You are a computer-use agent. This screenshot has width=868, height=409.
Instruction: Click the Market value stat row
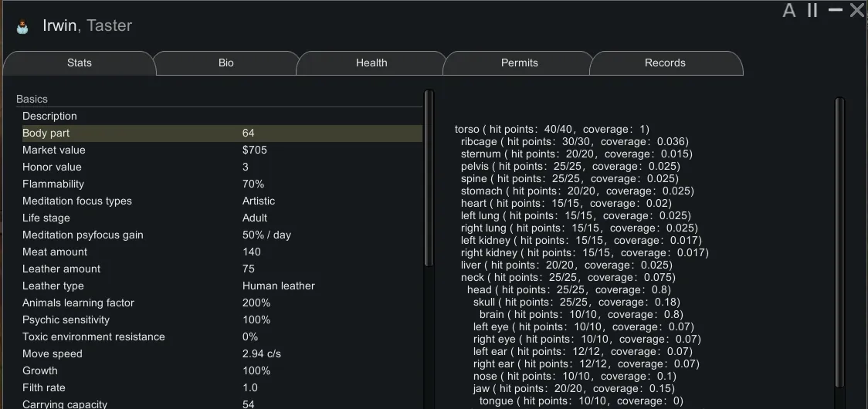pos(221,150)
